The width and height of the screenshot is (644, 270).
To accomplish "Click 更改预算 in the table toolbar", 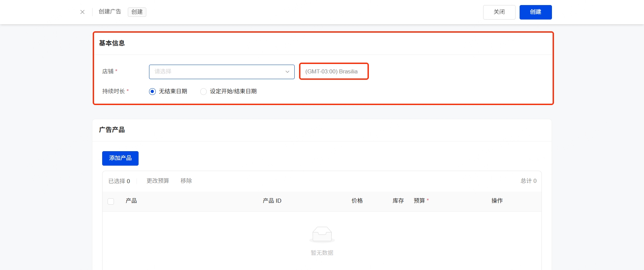I will (x=158, y=181).
